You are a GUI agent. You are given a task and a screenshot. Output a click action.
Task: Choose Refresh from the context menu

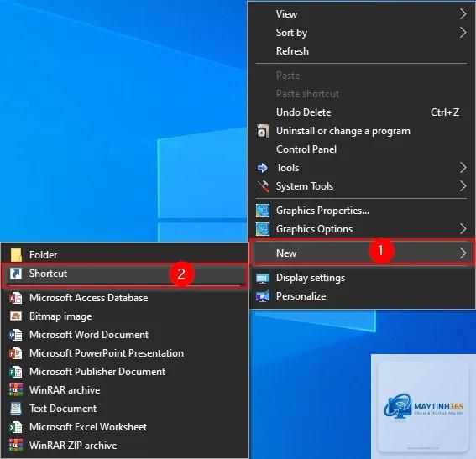point(362,51)
